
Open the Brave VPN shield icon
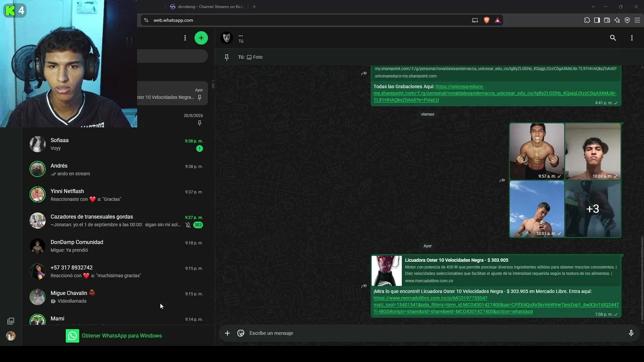tap(627, 20)
